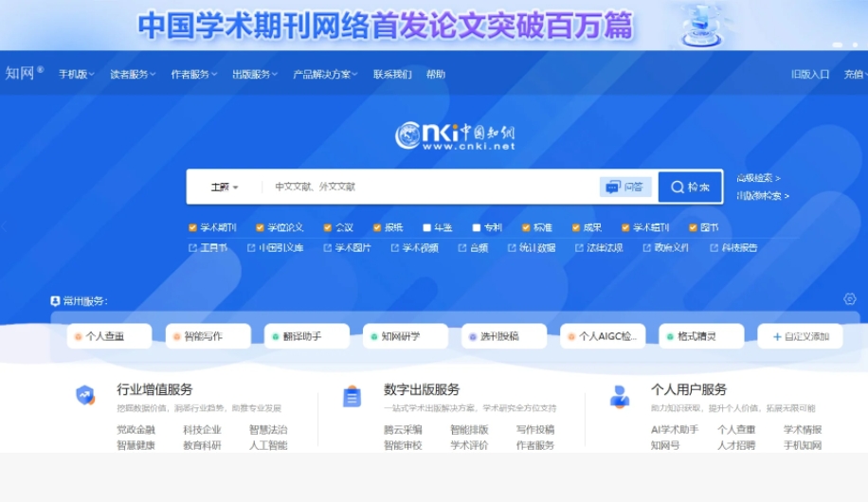
Task: Launch the 选刊投稿 service
Action: 504,336
